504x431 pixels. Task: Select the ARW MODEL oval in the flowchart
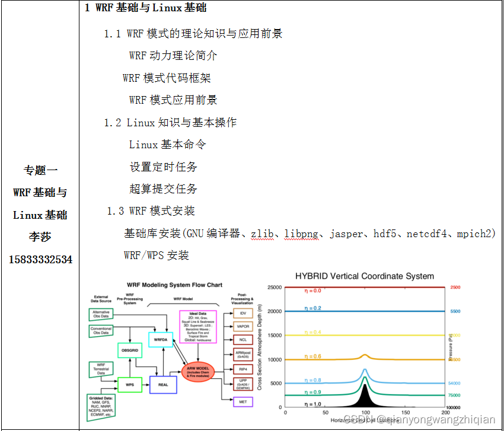[199, 371]
